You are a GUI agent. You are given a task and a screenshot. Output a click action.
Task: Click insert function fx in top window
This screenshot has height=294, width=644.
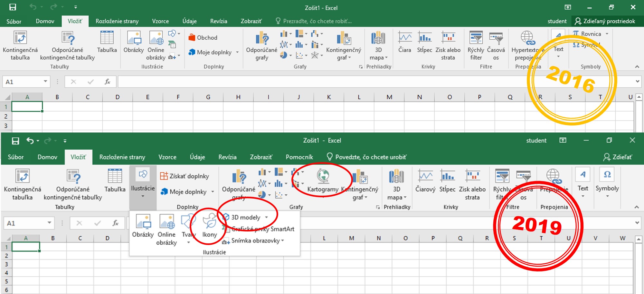tap(108, 82)
